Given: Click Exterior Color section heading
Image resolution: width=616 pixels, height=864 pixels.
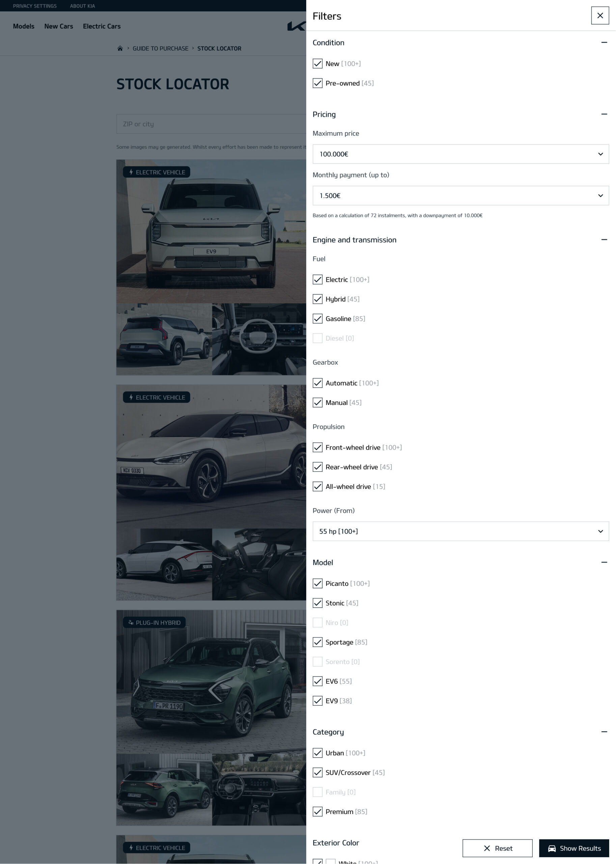Looking at the screenshot, I should (335, 843).
